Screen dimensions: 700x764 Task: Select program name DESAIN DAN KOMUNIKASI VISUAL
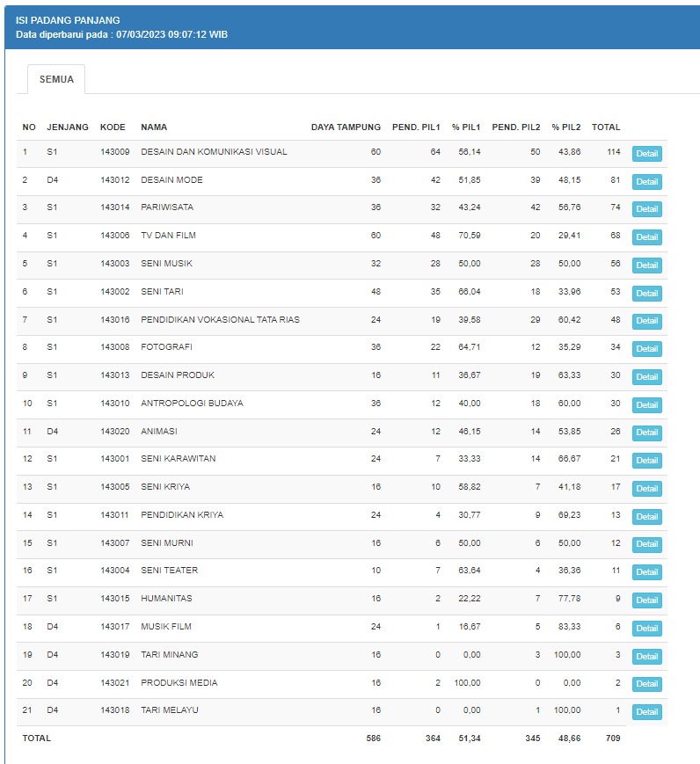coord(214,152)
